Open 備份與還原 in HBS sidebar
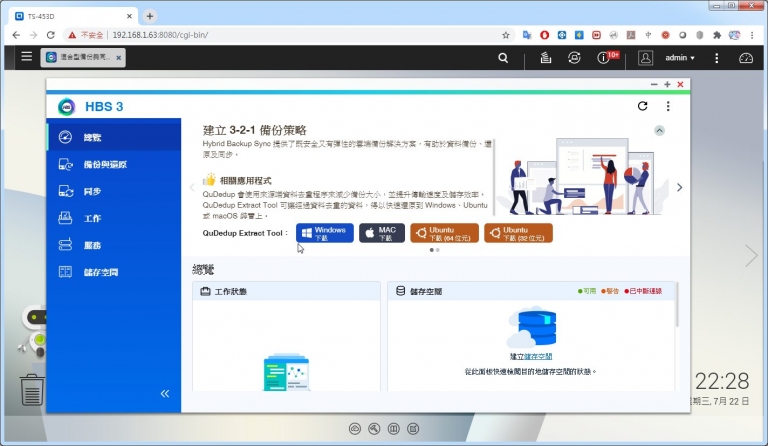 click(x=114, y=164)
